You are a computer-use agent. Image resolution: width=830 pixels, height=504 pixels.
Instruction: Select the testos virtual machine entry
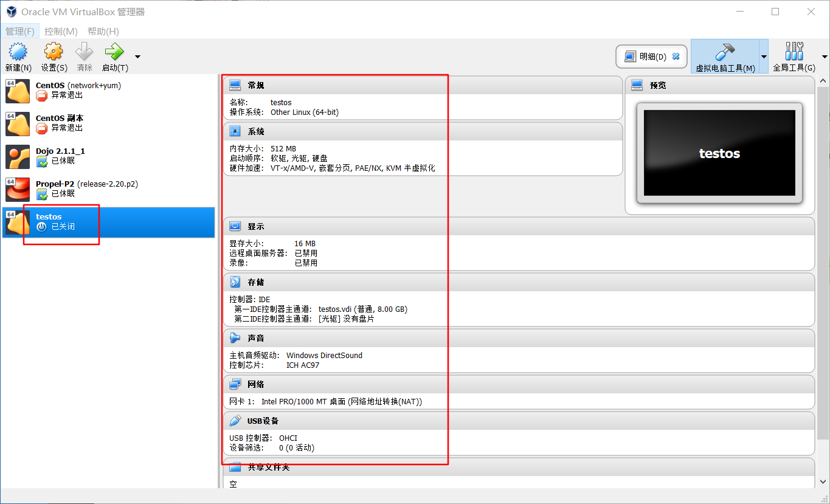[x=108, y=222]
